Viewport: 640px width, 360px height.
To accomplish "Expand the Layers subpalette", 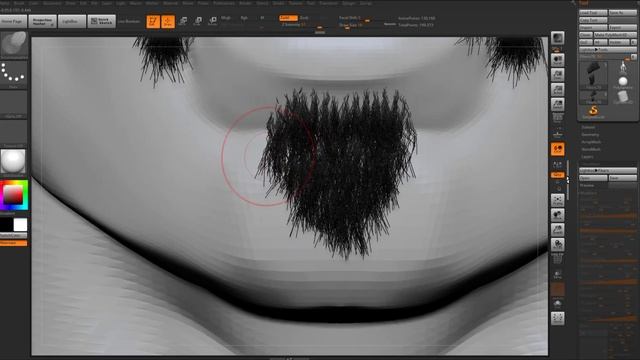I will coord(587,157).
